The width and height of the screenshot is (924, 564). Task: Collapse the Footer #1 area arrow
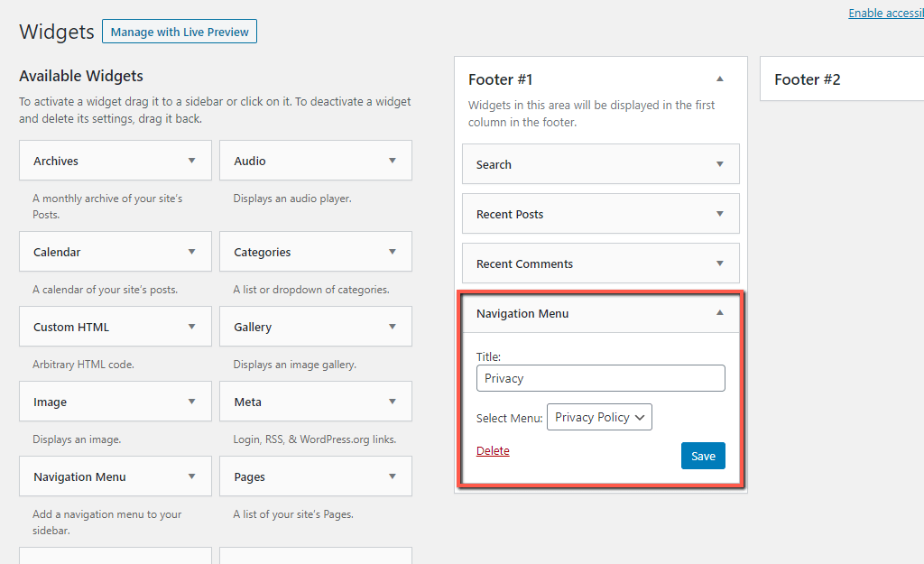click(719, 79)
